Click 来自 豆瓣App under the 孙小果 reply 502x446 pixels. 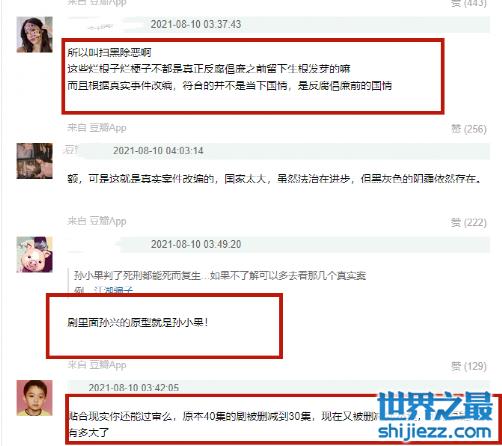[x=97, y=365]
